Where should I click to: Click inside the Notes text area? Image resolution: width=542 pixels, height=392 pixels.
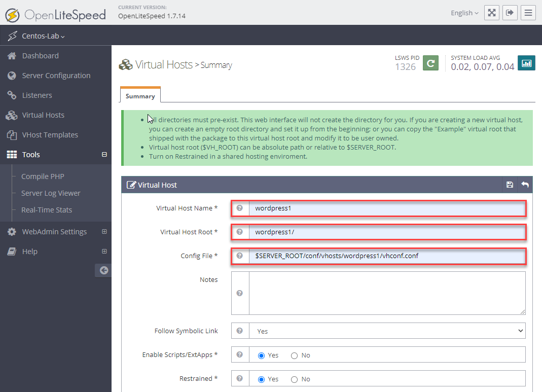coord(387,293)
